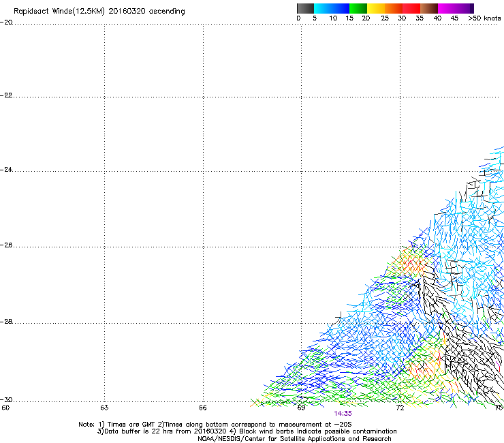504x443 pixels.
Task: Select the gray 0-5 knots legend color
Action: click(x=305, y=8)
